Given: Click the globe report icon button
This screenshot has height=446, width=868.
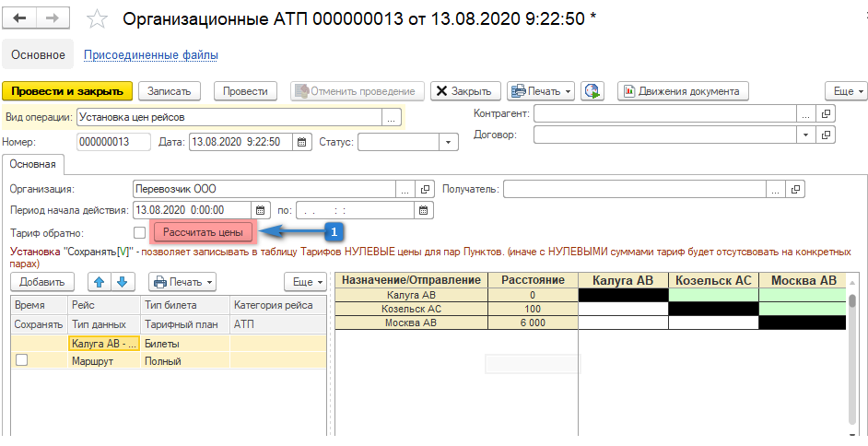Looking at the screenshot, I should tap(592, 91).
